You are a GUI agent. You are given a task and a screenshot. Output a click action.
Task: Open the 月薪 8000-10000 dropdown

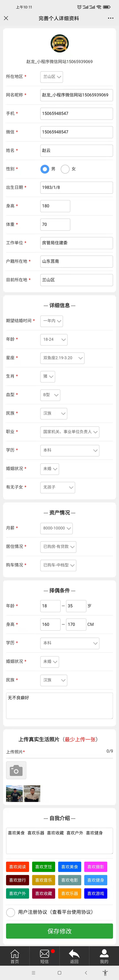pyautogui.click(x=56, y=528)
